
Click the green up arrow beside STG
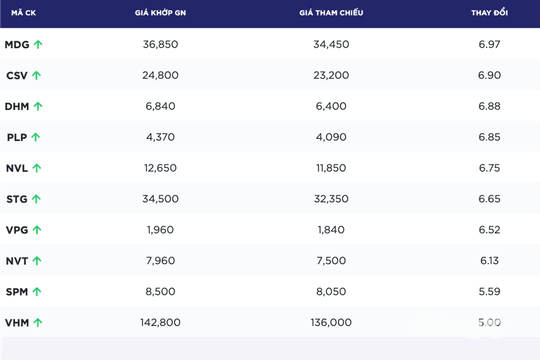pyautogui.click(x=36, y=199)
